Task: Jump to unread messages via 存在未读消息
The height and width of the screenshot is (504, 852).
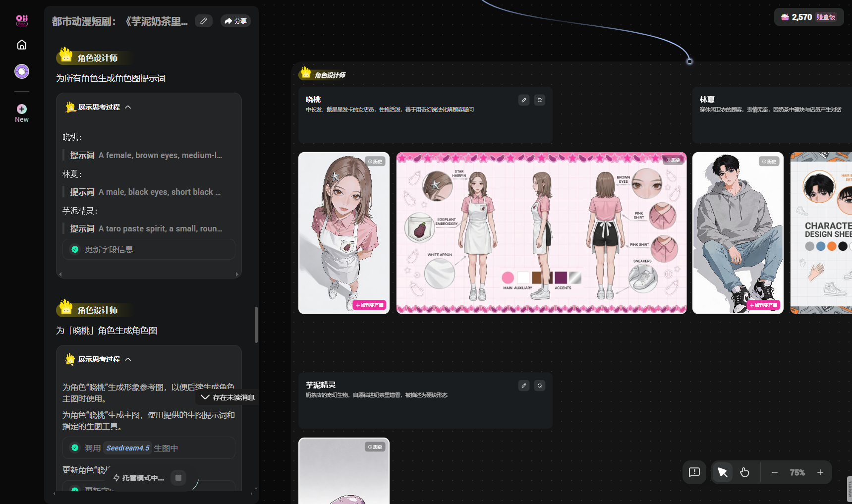Action: pyautogui.click(x=228, y=397)
